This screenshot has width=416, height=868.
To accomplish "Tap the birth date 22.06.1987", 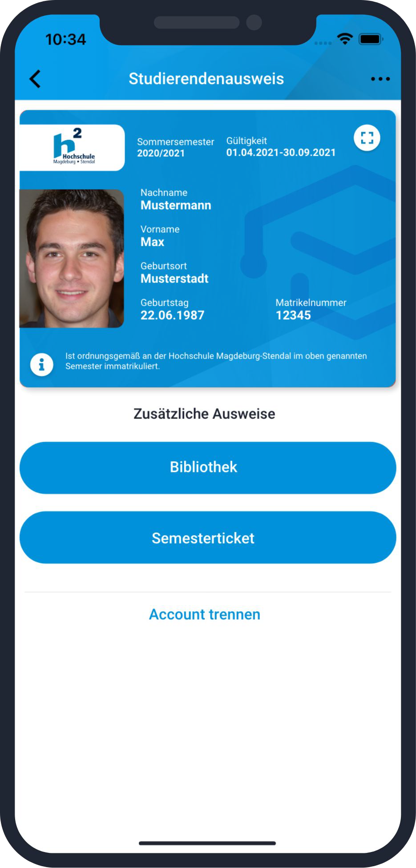I will coord(172,315).
